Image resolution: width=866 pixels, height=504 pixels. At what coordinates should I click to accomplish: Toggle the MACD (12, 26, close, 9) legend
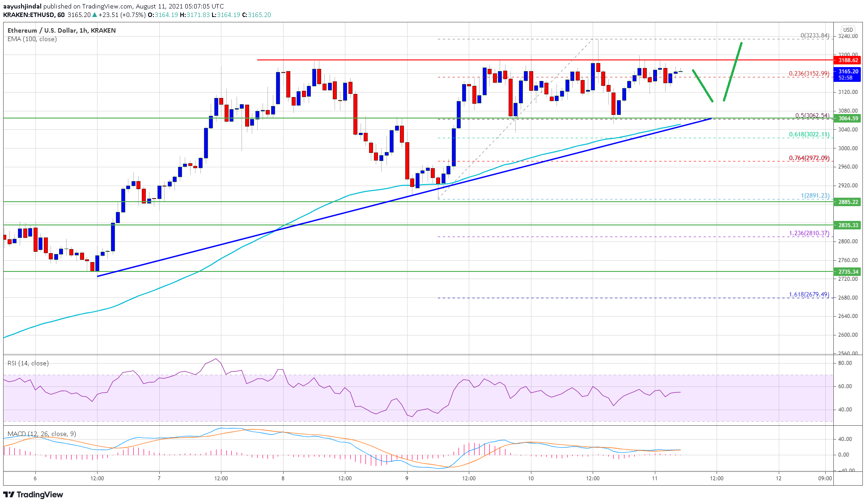(x=42, y=433)
